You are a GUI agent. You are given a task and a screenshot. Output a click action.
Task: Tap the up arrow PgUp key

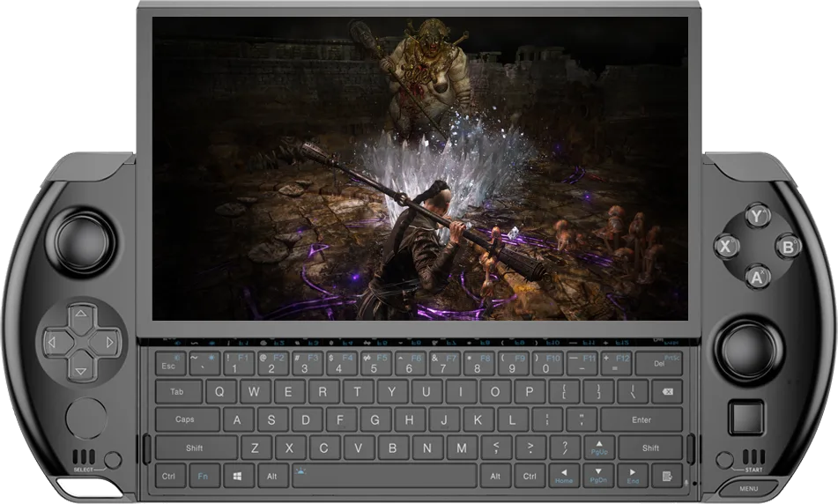[x=599, y=448]
